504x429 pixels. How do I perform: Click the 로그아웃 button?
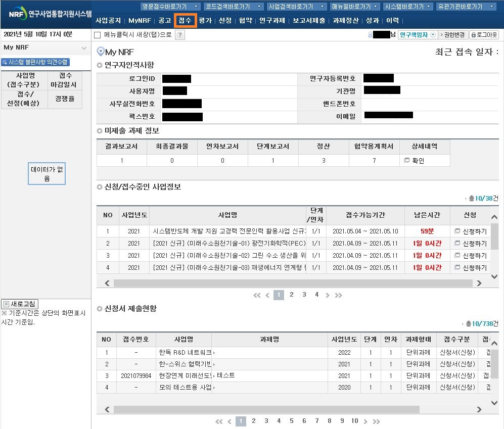pos(484,35)
